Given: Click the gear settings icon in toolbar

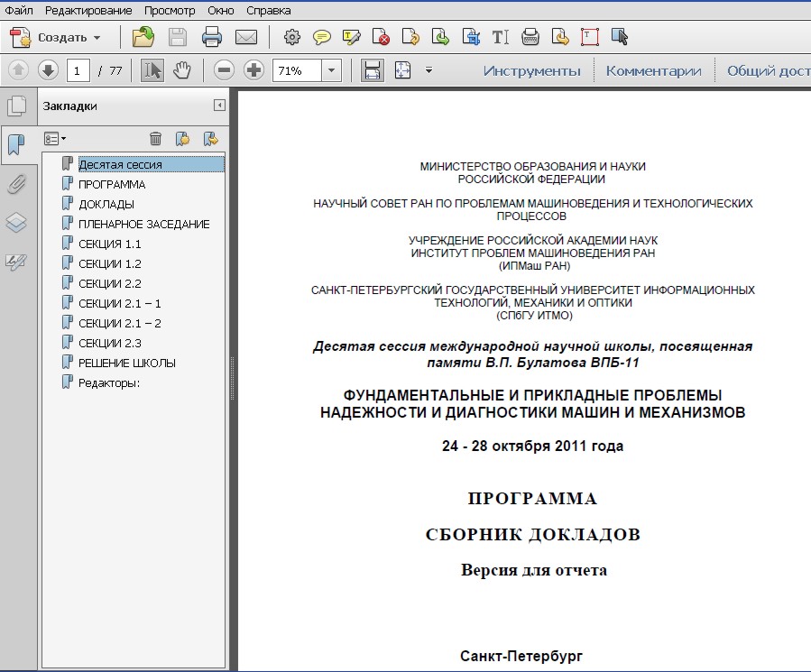Looking at the screenshot, I should click(x=291, y=37).
